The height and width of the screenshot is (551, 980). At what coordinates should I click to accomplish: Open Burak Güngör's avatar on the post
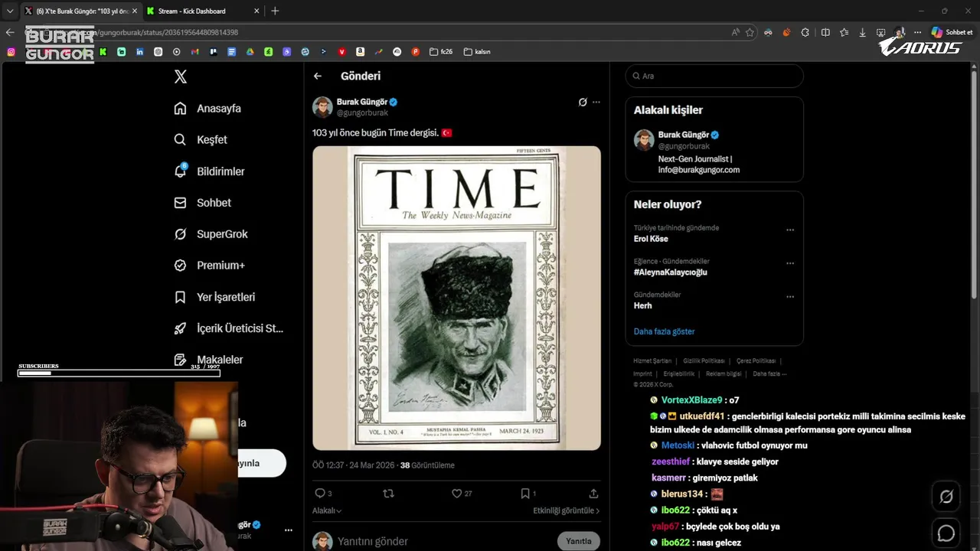point(322,107)
